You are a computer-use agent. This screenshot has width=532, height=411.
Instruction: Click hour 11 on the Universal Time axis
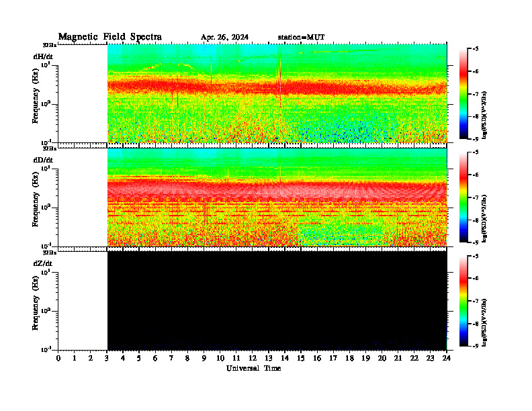click(x=236, y=358)
